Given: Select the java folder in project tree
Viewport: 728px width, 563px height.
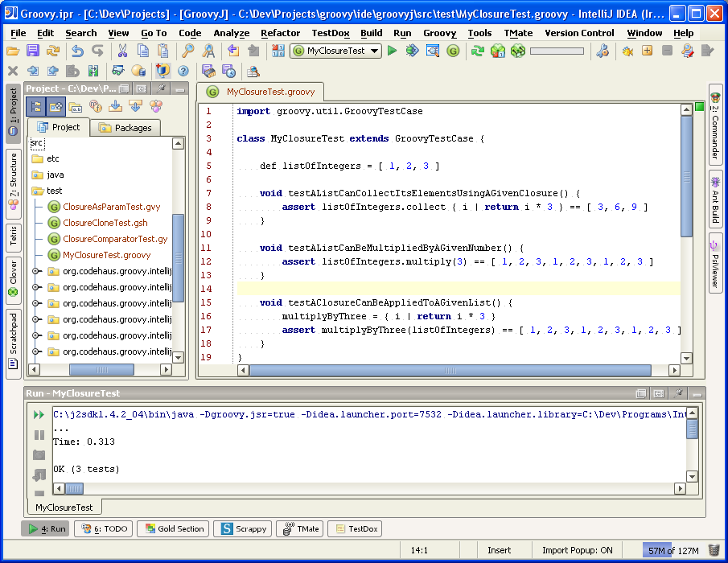Looking at the screenshot, I should 47,175.
